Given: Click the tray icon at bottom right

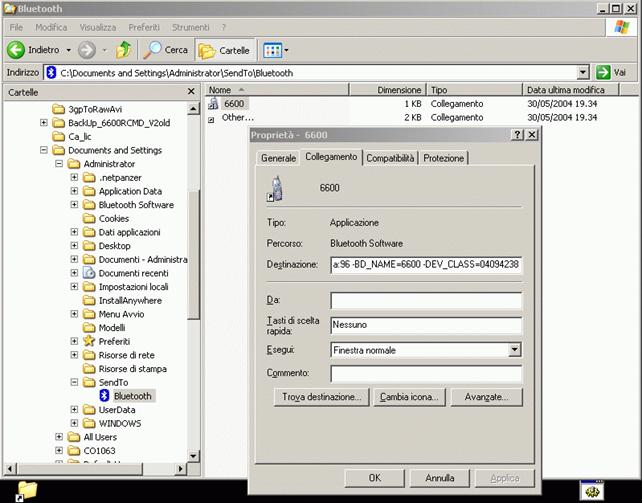Looking at the screenshot, I should coord(592,490).
